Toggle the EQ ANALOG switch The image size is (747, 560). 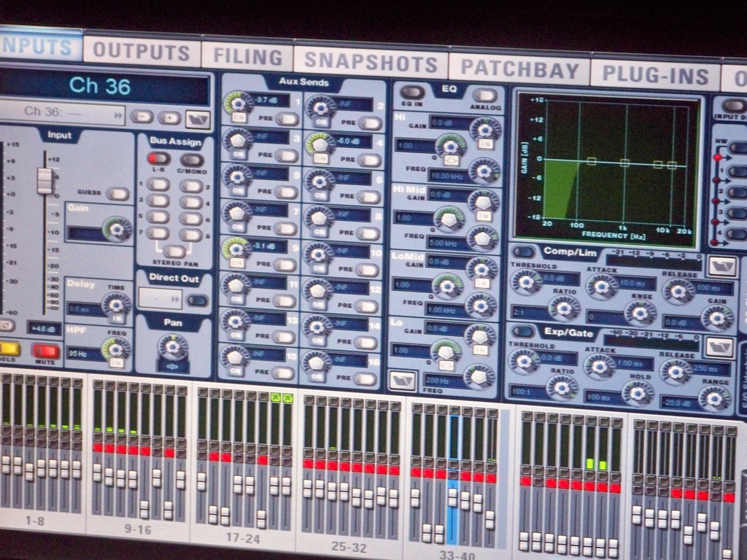pos(485,96)
